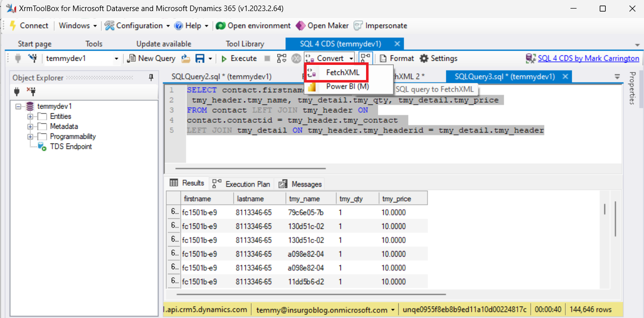Open the Configuration dropdown arrow
Viewport: 644px width, 318px height.
[168, 26]
